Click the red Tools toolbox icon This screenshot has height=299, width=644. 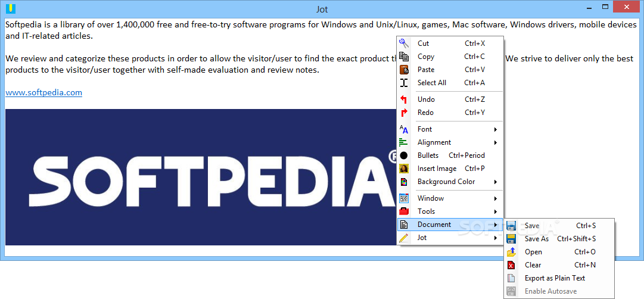(404, 211)
